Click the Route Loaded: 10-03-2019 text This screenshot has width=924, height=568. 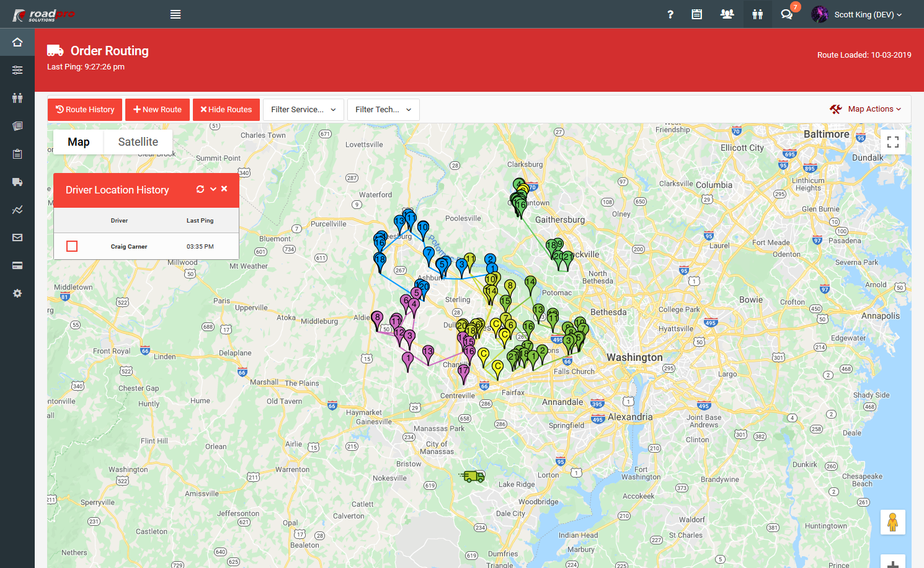pos(864,55)
